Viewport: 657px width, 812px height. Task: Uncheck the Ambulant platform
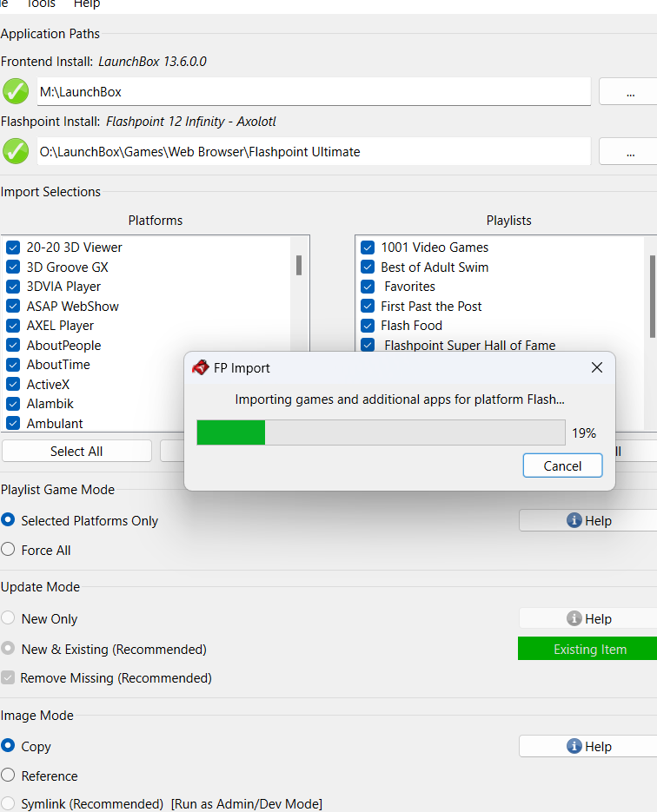coord(13,423)
